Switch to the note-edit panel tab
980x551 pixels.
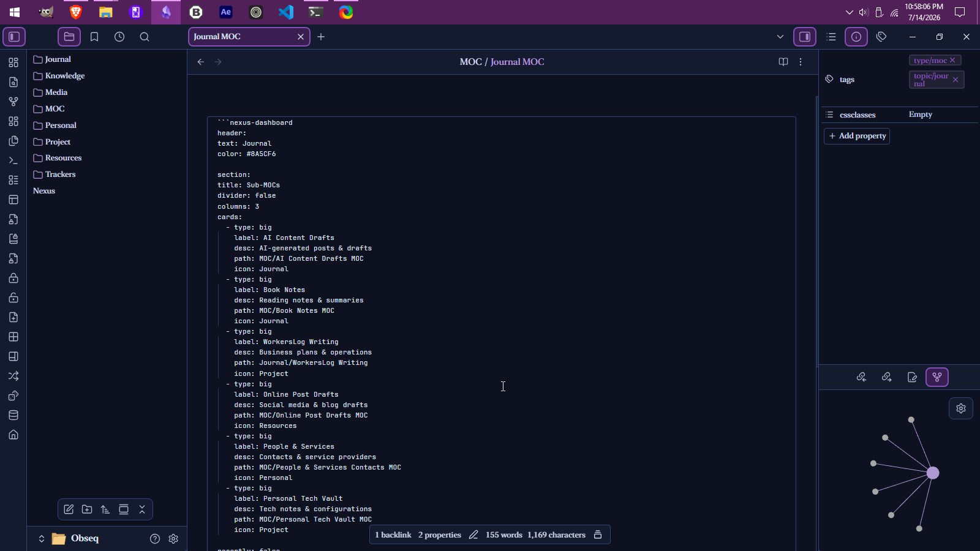pos(912,377)
